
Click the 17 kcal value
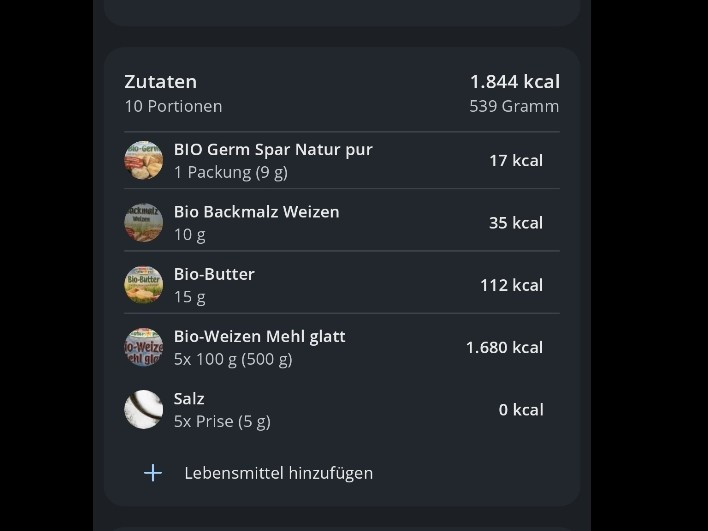pos(515,160)
